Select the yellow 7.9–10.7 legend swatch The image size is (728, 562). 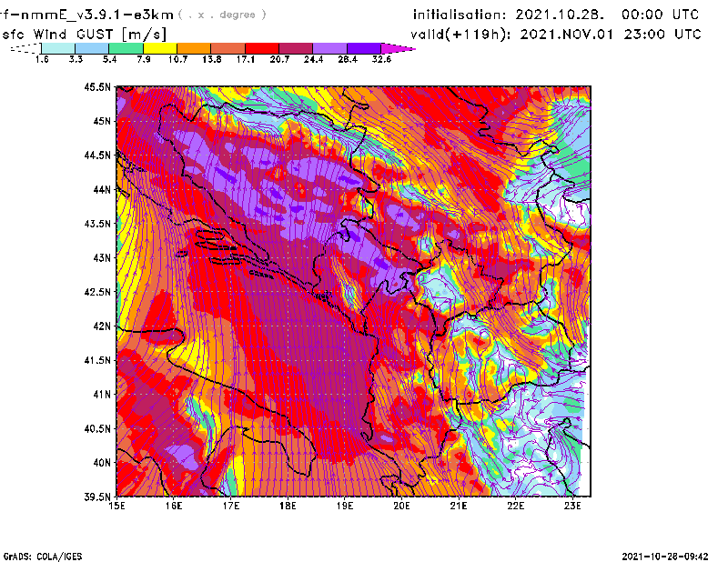(160, 48)
